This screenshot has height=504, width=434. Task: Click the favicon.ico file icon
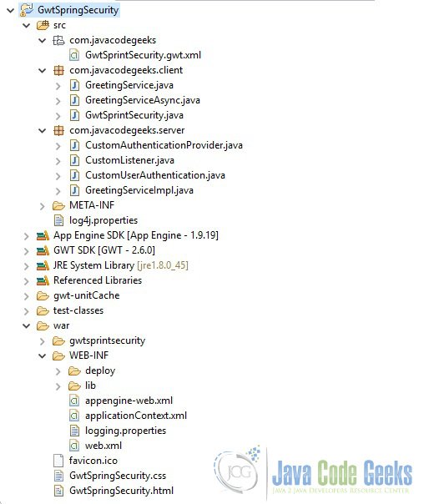pos(58,461)
